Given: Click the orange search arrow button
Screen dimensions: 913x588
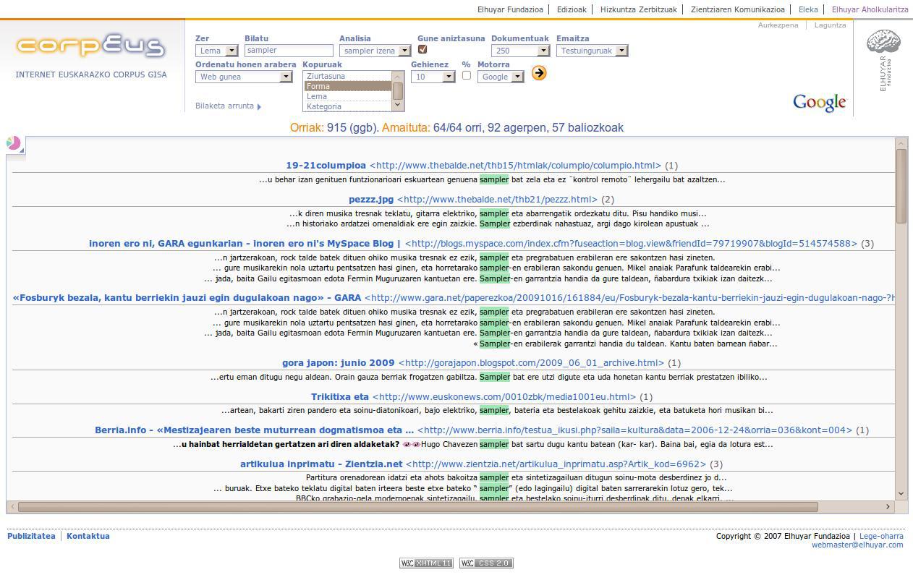Looking at the screenshot, I should pos(538,73).
